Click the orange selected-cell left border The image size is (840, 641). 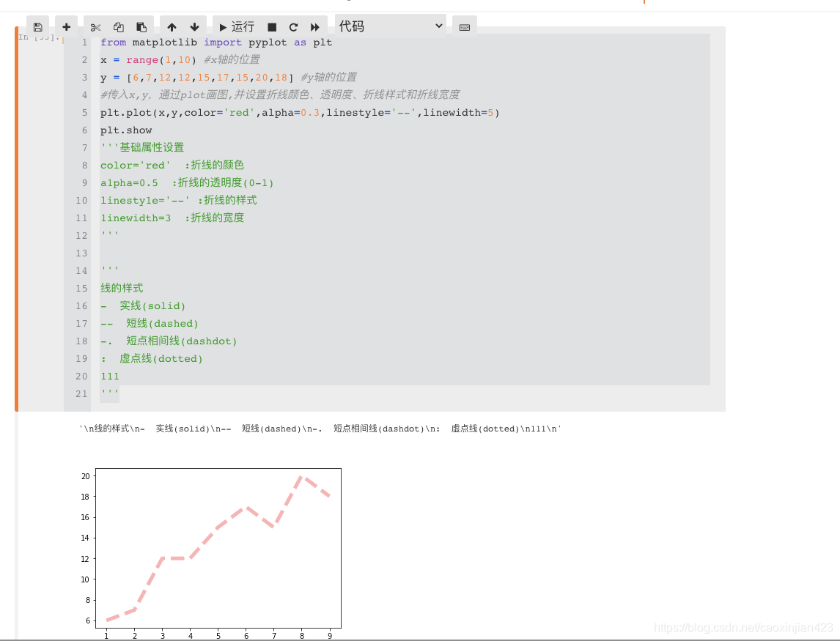16,218
